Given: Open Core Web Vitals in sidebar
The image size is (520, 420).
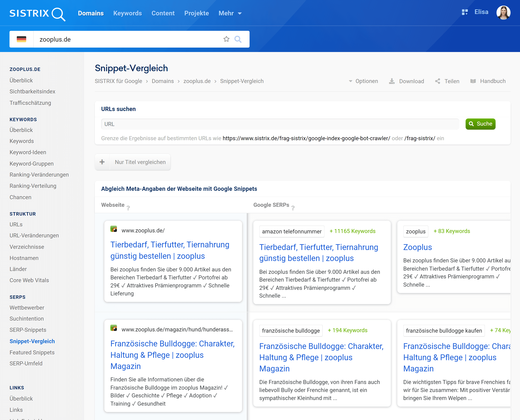Looking at the screenshot, I should point(29,280).
